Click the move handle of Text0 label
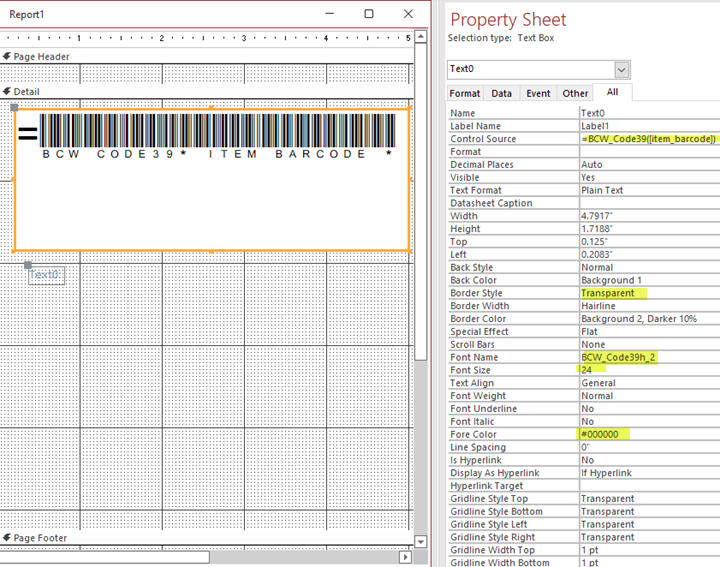720x567 pixels. click(28, 265)
